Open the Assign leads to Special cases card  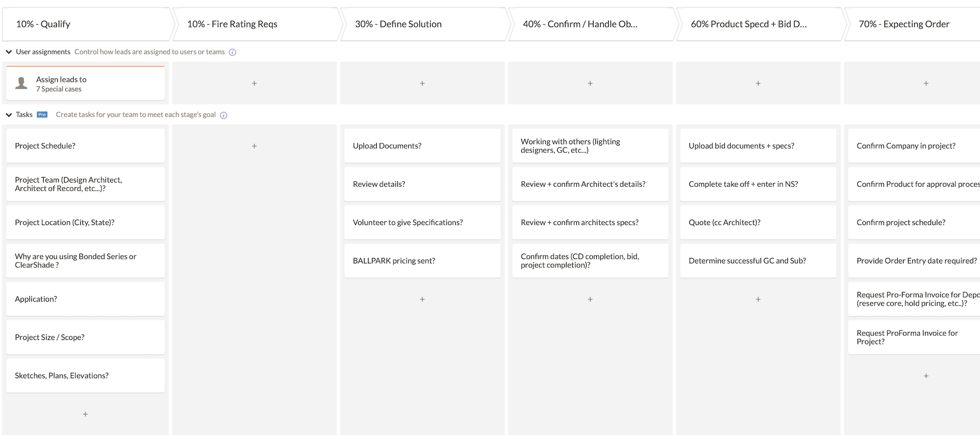pyautogui.click(x=86, y=84)
